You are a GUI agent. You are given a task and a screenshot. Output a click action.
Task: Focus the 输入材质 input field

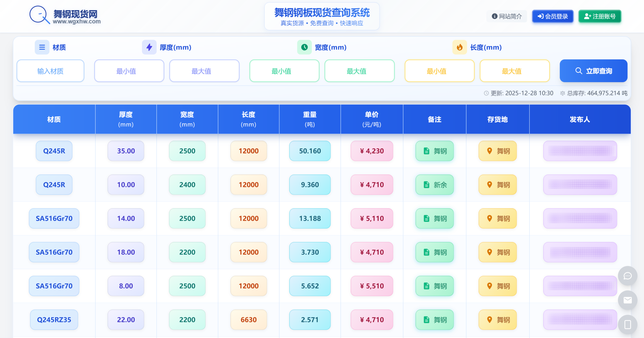coord(50,71)
